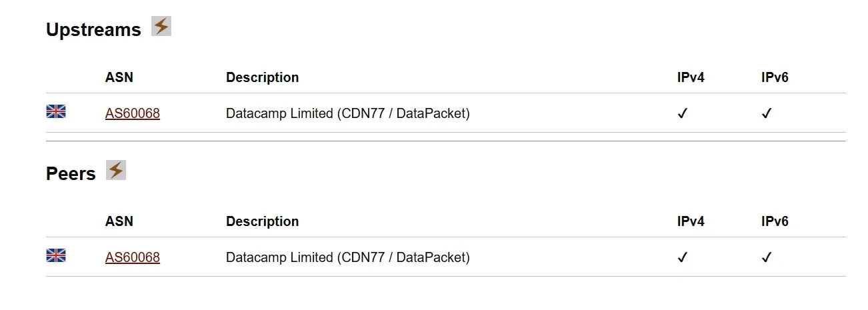Click the IPv4 checkmark in the Upstreams row

coord(682,114)
